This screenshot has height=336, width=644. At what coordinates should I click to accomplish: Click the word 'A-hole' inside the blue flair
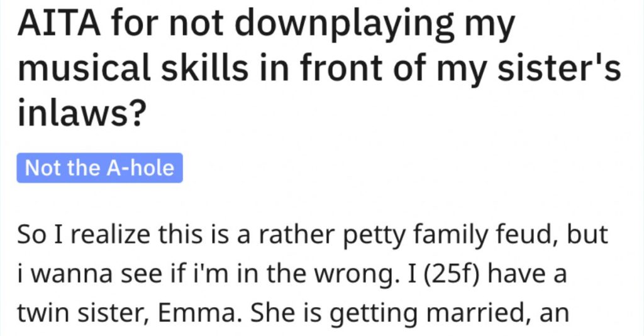click(140, 168)
